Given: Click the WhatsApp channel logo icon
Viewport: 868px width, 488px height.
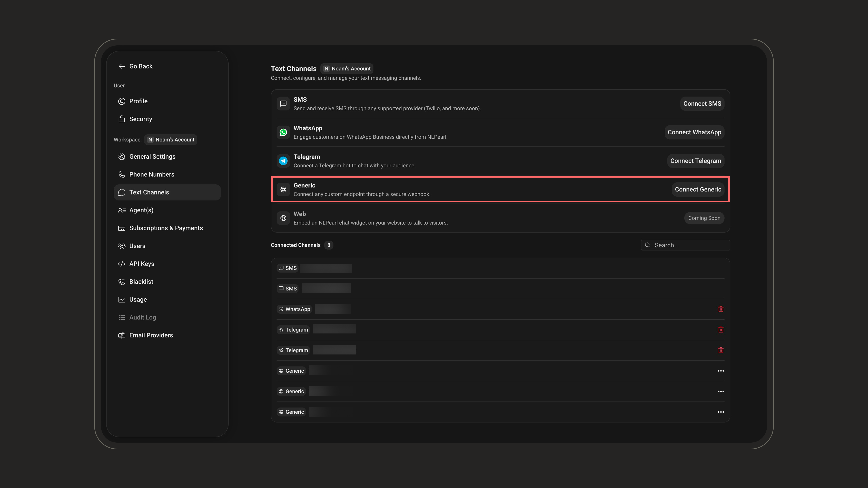Looking at the screenshot, I should click(283, 132).
